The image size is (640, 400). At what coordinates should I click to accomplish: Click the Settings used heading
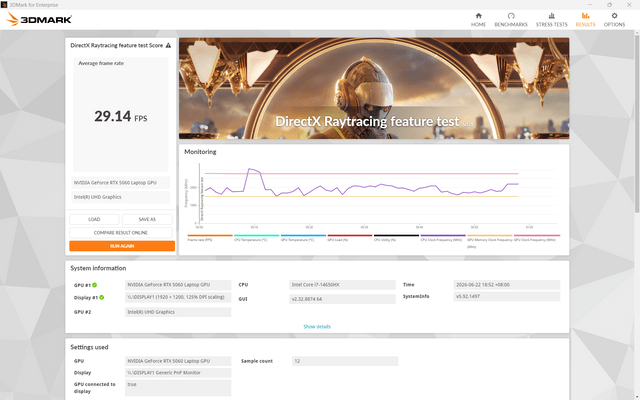89,347
